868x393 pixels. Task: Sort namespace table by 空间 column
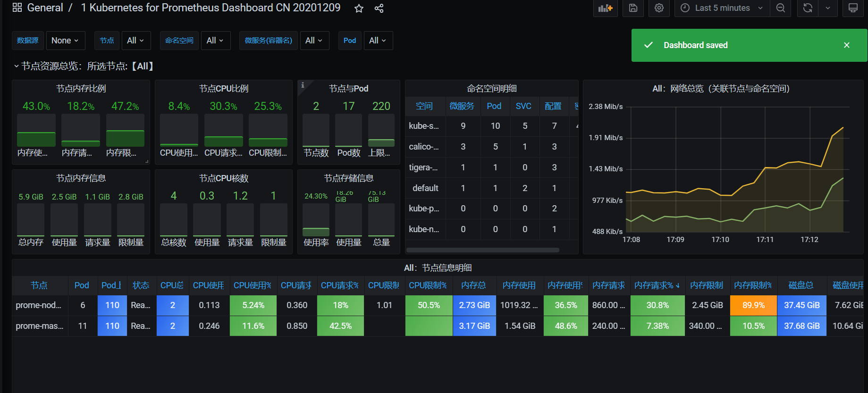coord(424,106)
